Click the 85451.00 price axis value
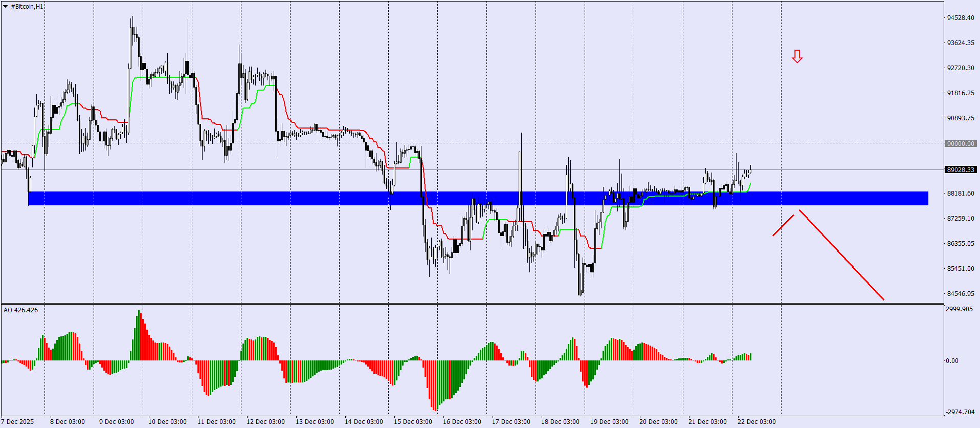 (961, 269)
